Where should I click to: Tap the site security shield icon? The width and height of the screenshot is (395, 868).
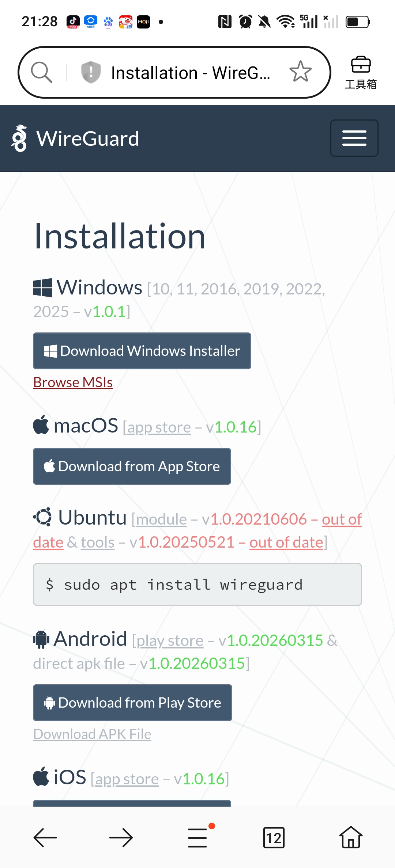(91, 72)
